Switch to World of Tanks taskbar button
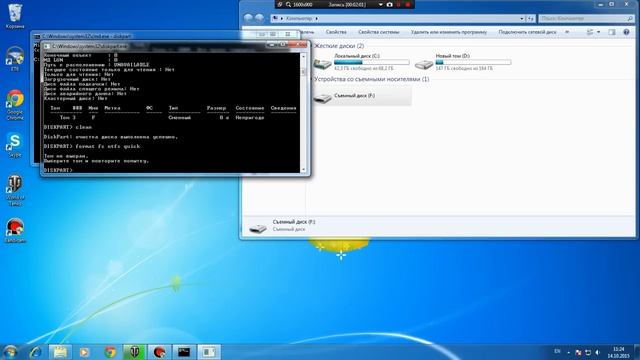 point(134,352)
